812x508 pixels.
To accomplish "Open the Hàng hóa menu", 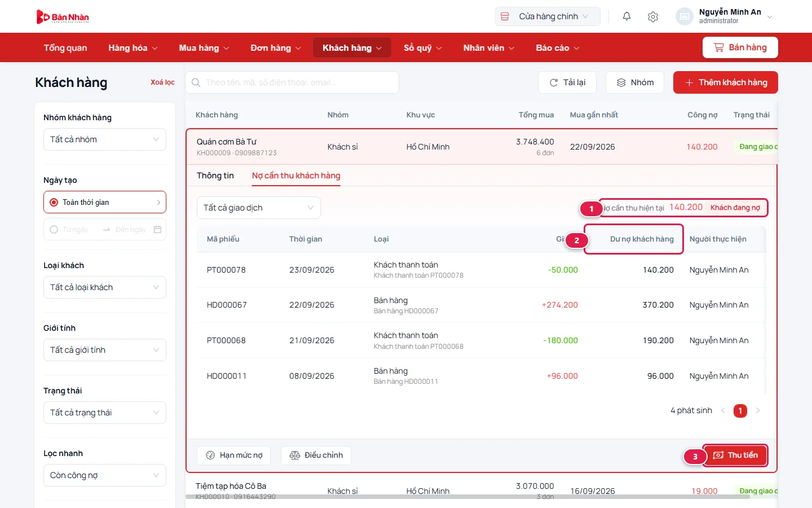I will (x=133, y=48).
